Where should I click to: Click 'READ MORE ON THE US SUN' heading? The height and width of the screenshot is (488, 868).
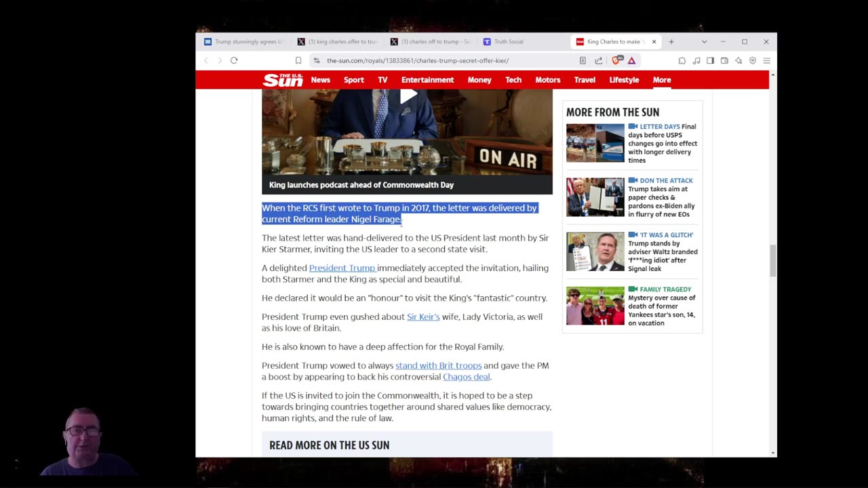point(329,445)
